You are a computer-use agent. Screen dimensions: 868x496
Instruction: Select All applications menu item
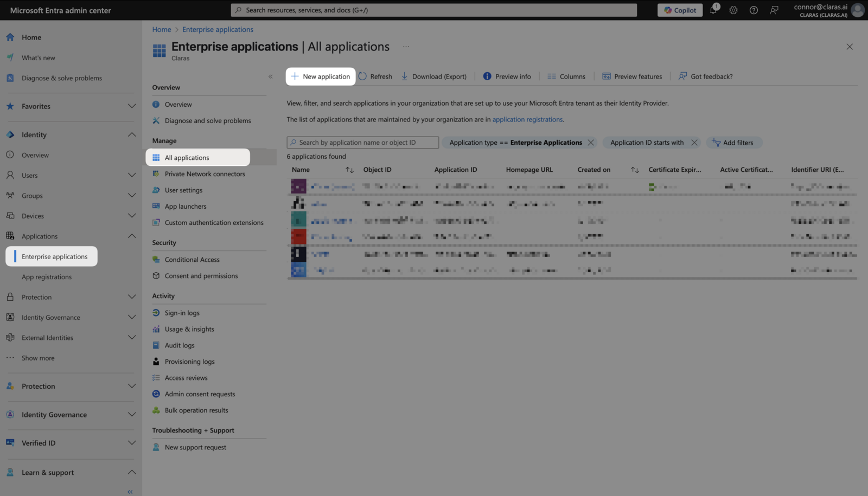[198, 158]
